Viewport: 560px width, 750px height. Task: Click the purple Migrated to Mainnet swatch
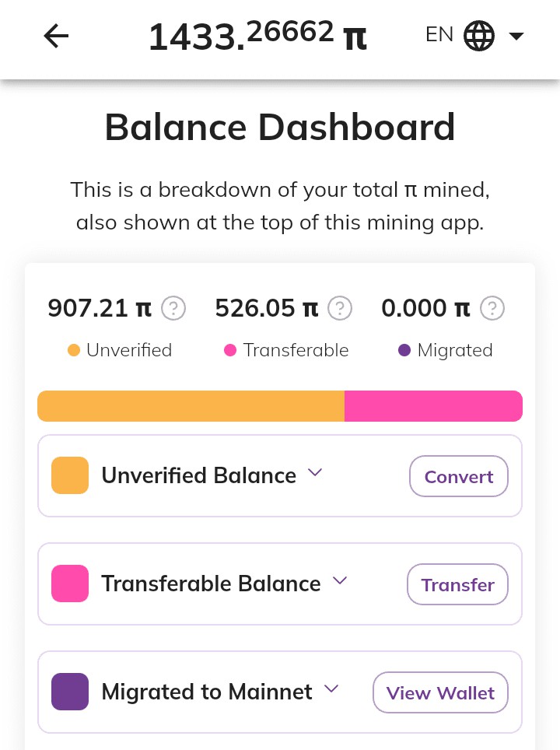click(70, 692)
